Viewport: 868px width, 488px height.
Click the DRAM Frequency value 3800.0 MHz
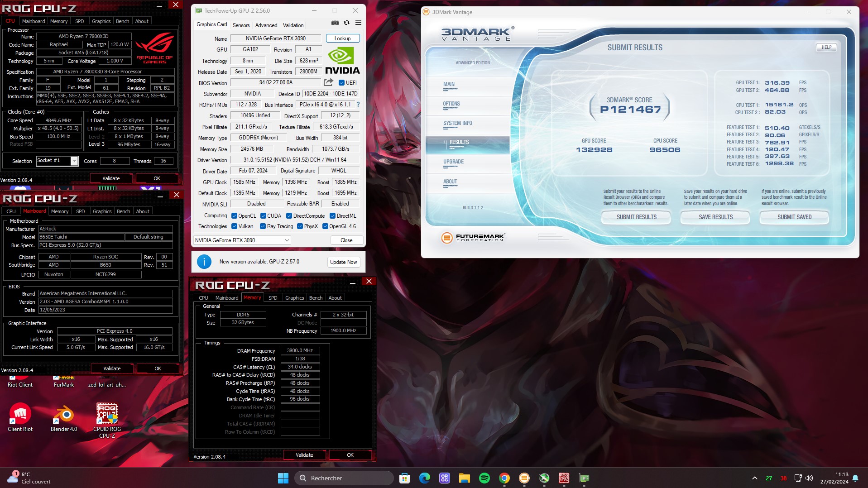(300, 350)
